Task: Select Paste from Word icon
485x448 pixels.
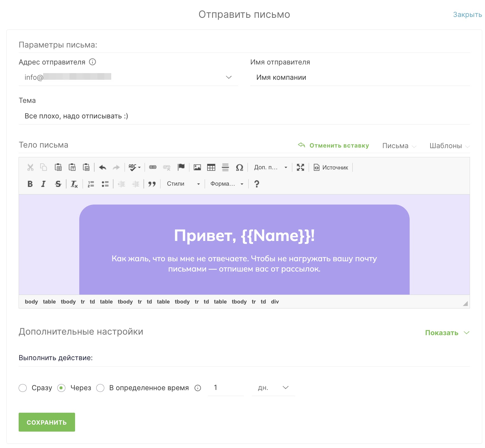Action: point(86,167)
